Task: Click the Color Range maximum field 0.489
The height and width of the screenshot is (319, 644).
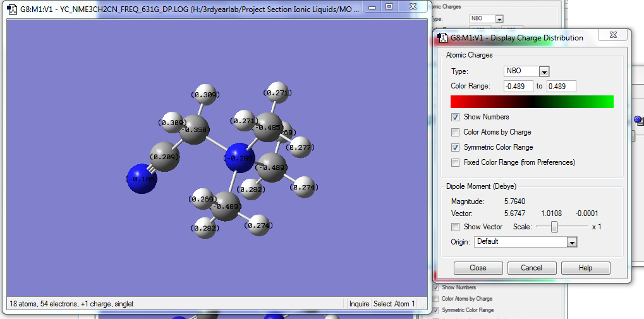Action: click(561, 86)
